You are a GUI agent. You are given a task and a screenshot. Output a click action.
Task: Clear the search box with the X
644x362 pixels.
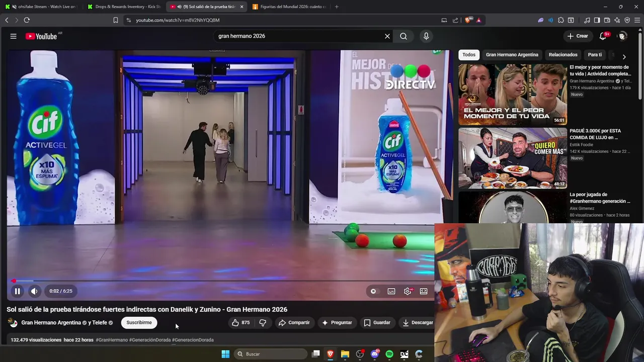tap(387, 36)
